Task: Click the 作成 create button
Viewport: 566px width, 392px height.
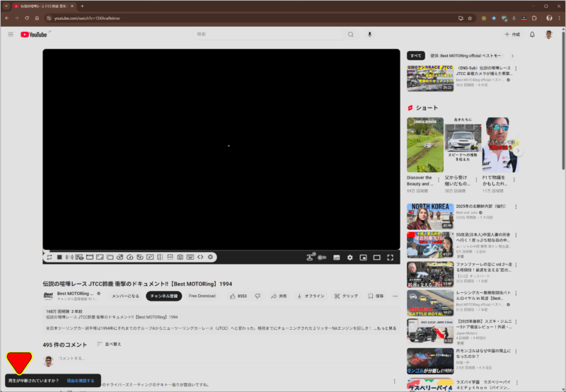Action: (x=512, y=34)
